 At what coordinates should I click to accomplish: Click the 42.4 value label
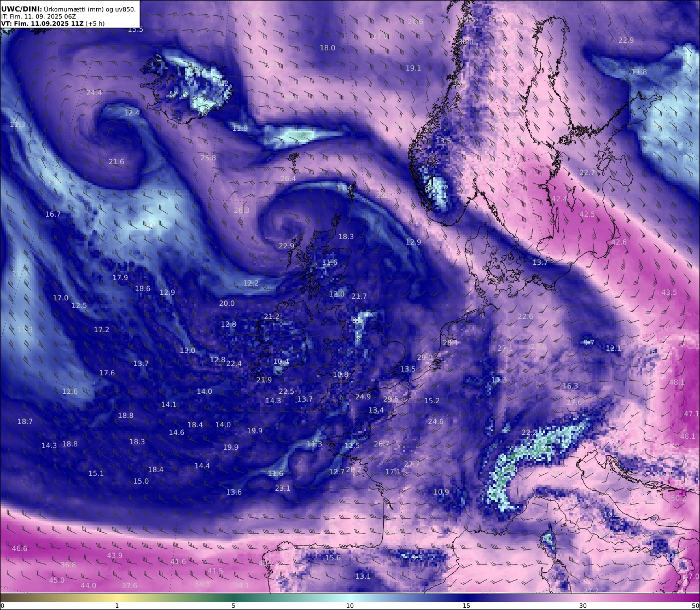coord(559,199)
